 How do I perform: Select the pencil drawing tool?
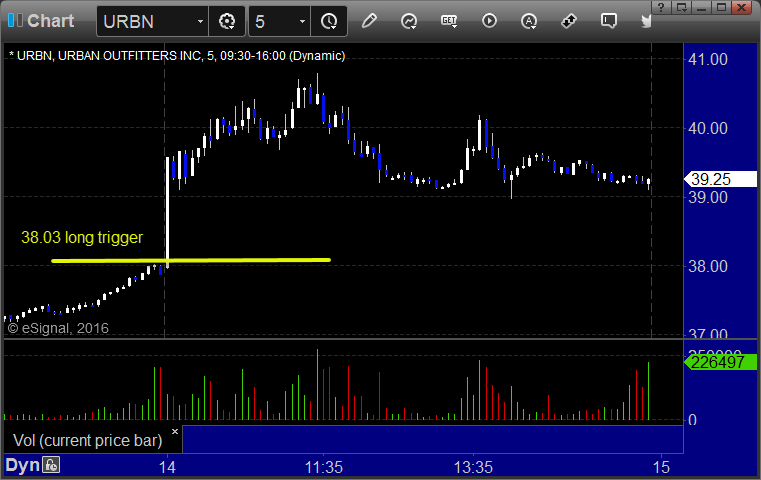click(369, 21)
